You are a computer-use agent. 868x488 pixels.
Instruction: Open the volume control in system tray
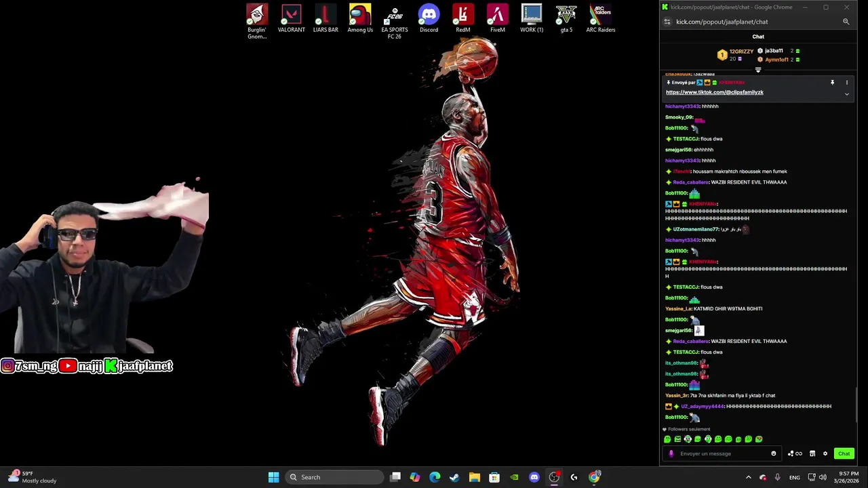click(823, 477)
